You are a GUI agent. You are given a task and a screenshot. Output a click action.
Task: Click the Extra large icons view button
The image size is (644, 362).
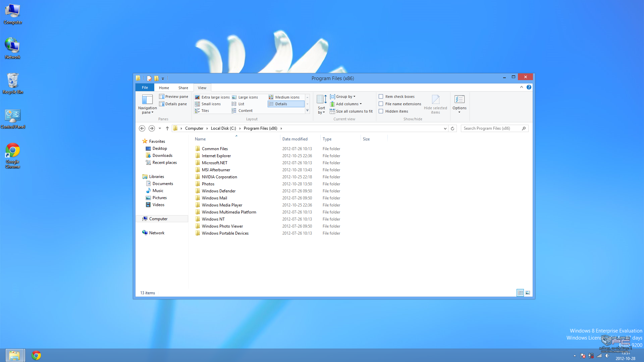(212, 97)
